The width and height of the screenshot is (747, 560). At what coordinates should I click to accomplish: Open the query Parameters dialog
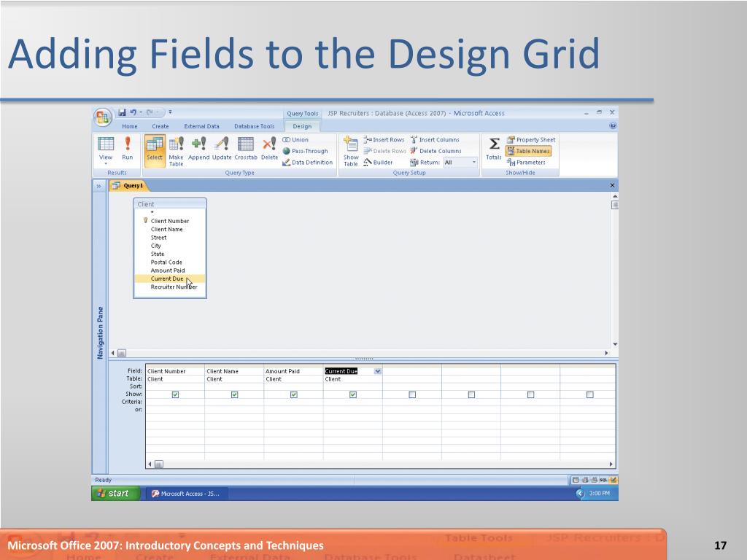tap(526, 163)
